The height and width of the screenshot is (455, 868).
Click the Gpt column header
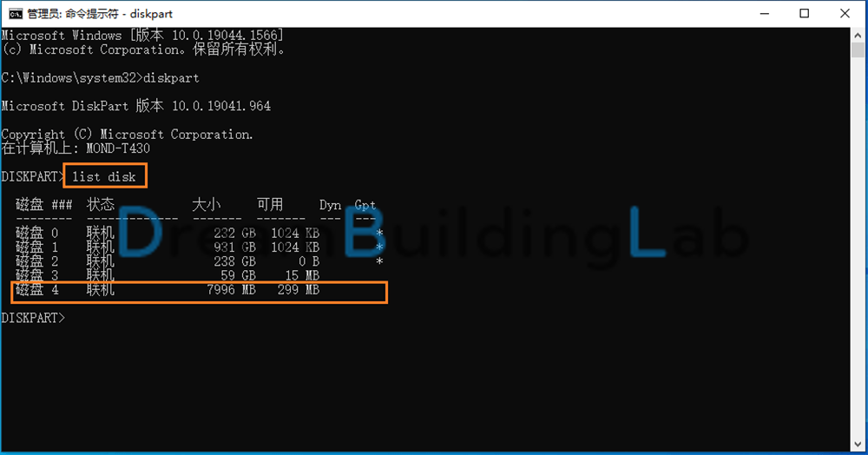[365, 205]
